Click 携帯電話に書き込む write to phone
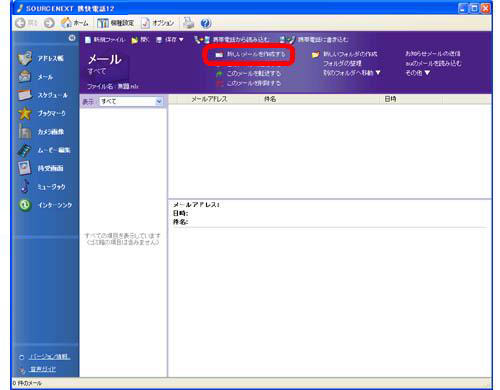The image size is (500, 390). click(314, 40)
